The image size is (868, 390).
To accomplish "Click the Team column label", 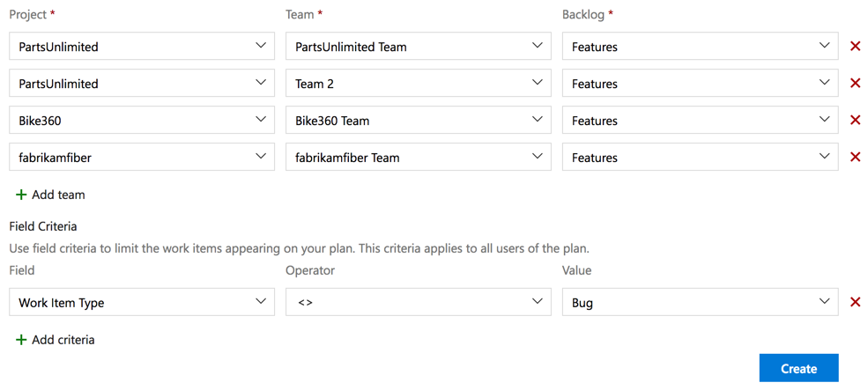I will [300, 15].
